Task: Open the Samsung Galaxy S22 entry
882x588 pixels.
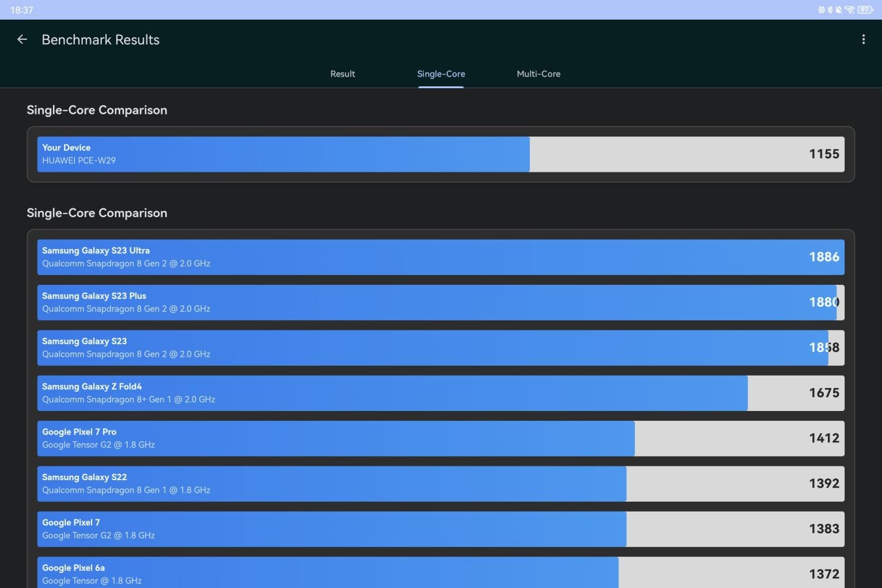Action: click(441, 484)
